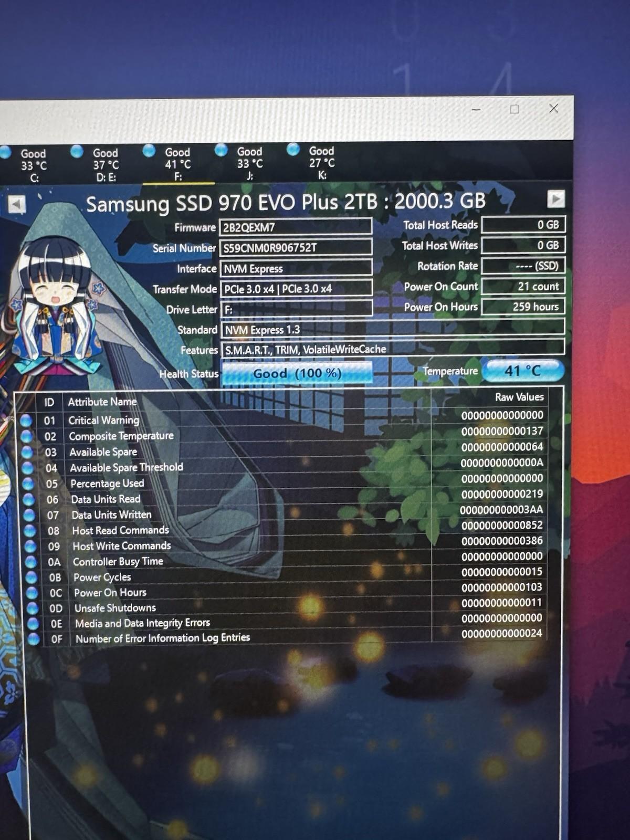This screenshot has height=840, width=630.
Task: Click the Total Host Reads value
Action: [x=523, y=224]
